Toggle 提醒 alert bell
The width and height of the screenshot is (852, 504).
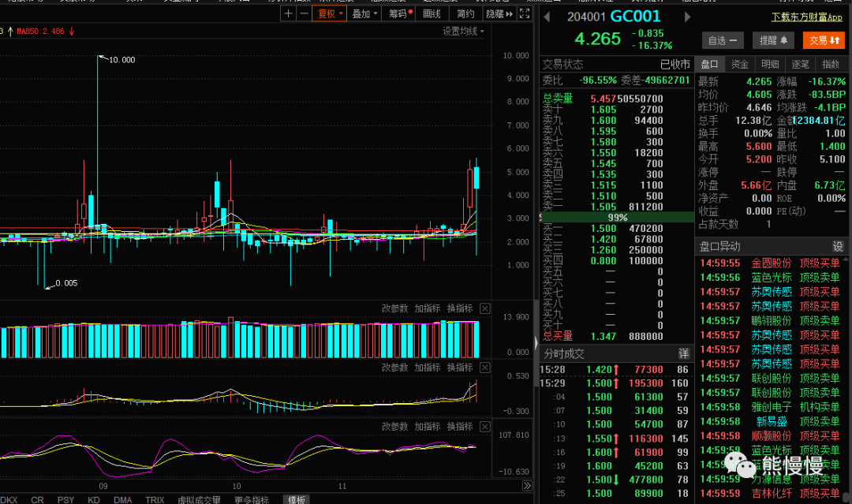point(773,40)
